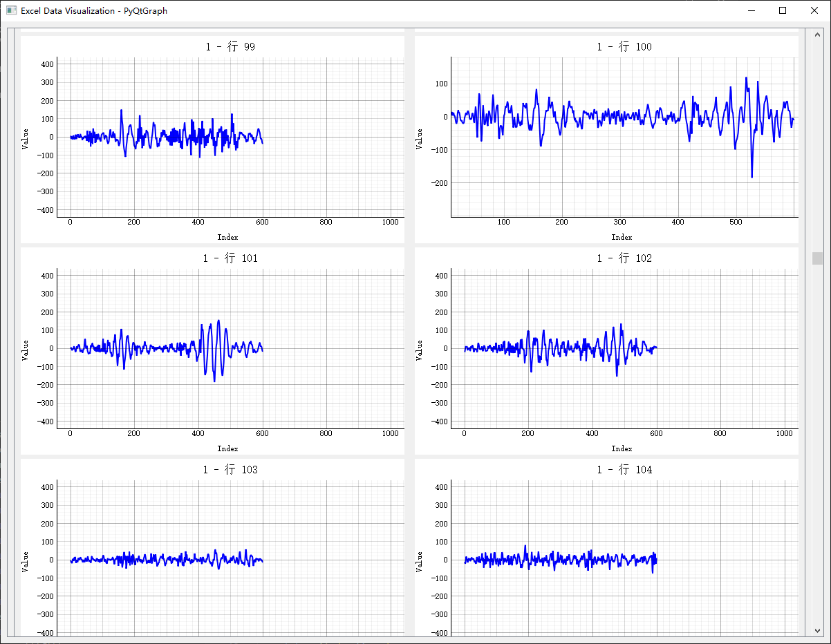
Task: Click the plot title "1 - 行 101"
Action: (x=230, y=258)
